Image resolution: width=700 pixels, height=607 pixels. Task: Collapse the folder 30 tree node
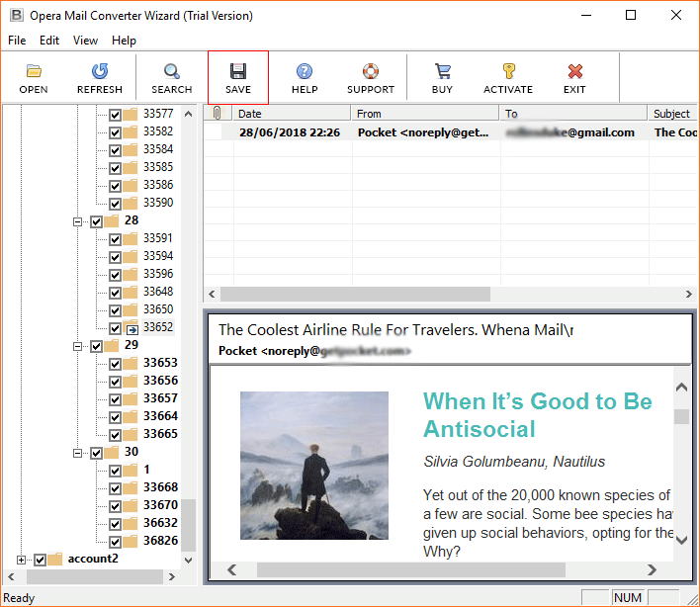[x=78, y=454]
